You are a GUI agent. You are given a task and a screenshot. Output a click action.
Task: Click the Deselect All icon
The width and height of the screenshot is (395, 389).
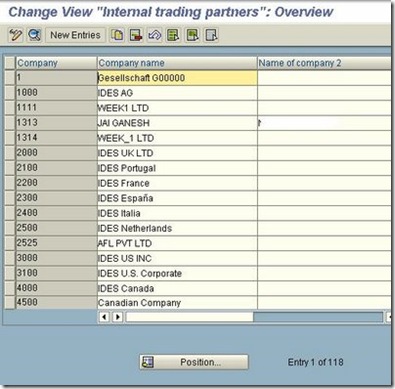[211, 35]
